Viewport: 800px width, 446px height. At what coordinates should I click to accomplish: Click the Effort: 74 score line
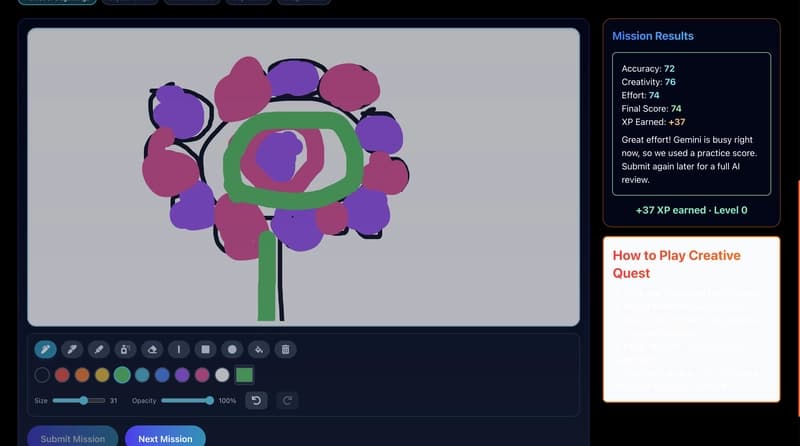tap(640, 95)
